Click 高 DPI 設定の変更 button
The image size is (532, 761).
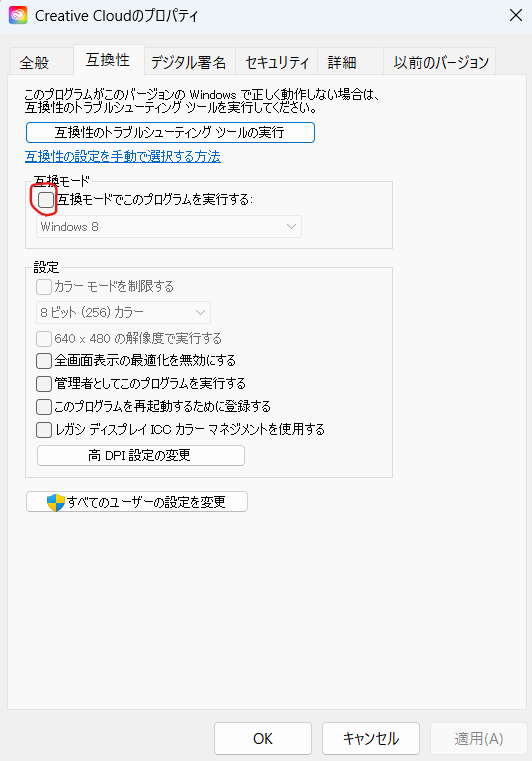141,455
